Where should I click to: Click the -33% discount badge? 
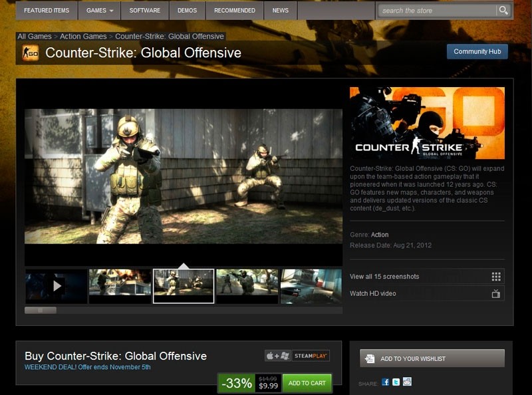click(237, 383)
